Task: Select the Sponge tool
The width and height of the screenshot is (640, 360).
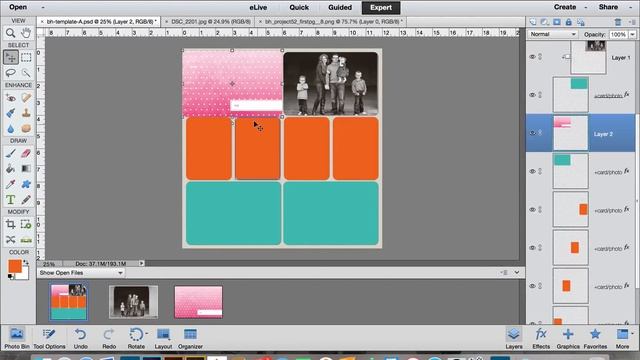Action: click(x=26, y=129)
